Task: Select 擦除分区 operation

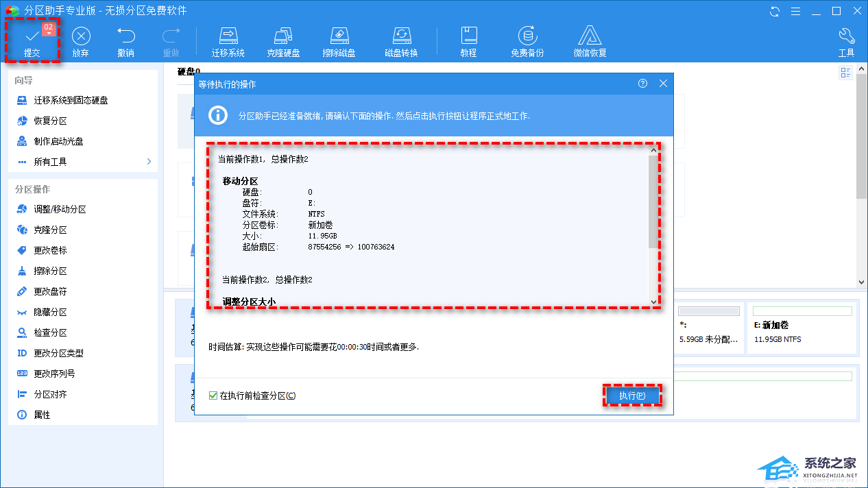Action: (x=82, y=271)
